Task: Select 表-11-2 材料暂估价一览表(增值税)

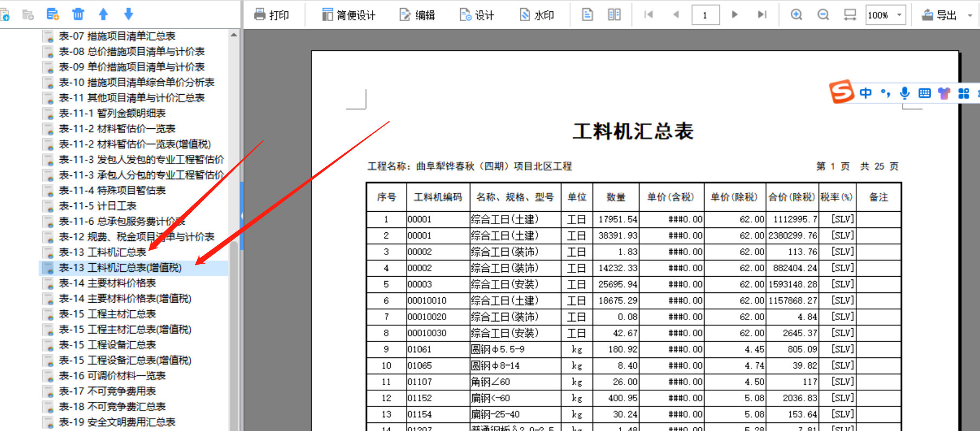Action: pyautogui.click(x=134, y=144)
